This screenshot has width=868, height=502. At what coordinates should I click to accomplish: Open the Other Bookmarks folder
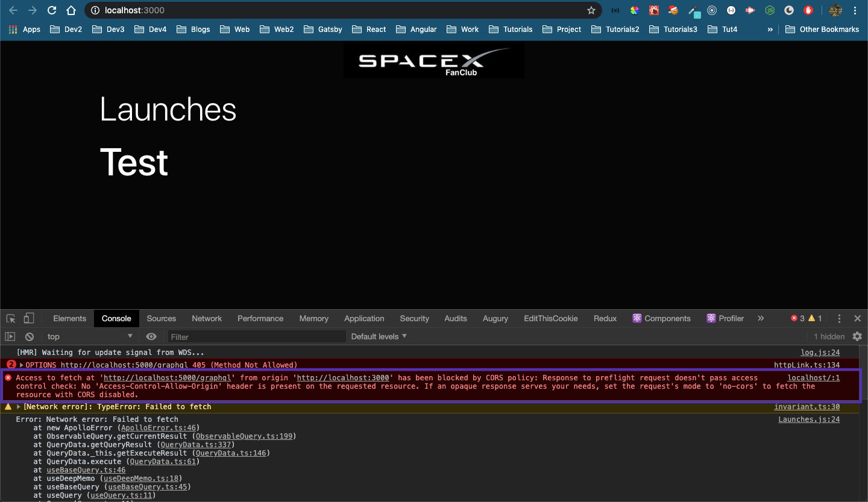point(822,29)
